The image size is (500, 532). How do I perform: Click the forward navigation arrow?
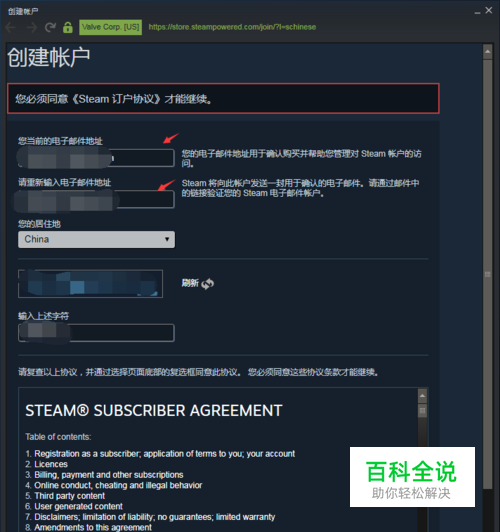pyautogui.click(x=32, y=27)
